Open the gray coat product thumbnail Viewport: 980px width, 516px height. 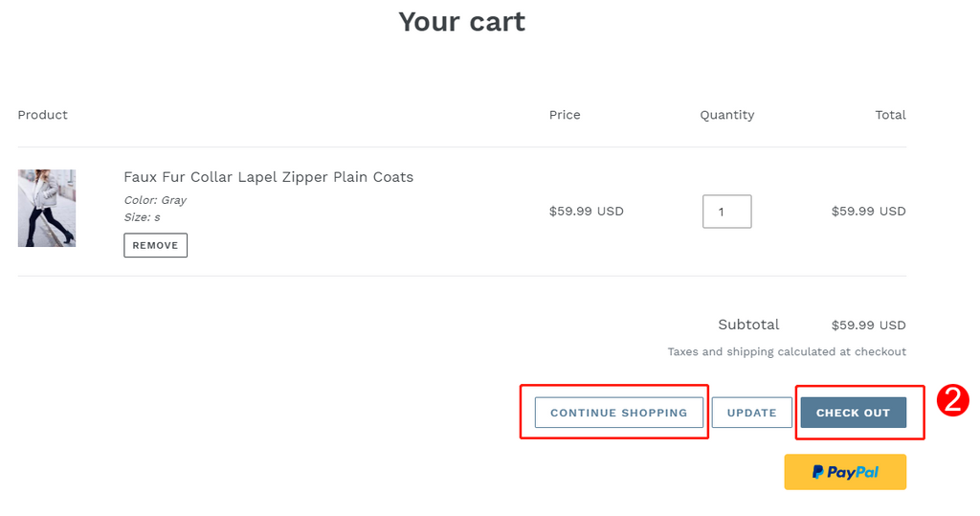(x=47, y=209)
